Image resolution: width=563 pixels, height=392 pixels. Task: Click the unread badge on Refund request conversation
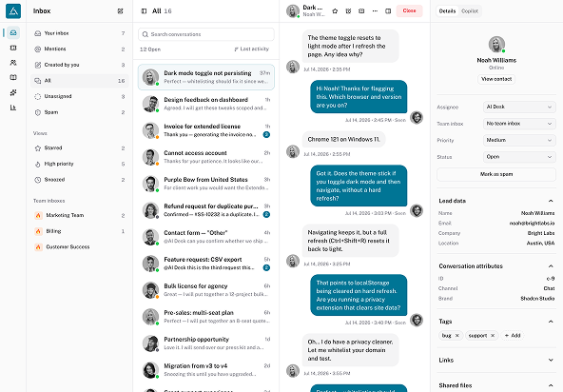(266, 214)
